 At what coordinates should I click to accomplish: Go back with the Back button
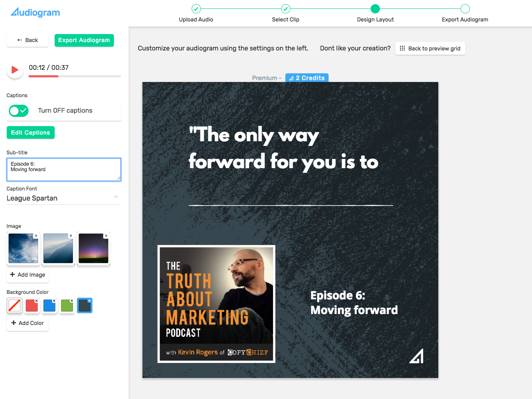[27, 40]
